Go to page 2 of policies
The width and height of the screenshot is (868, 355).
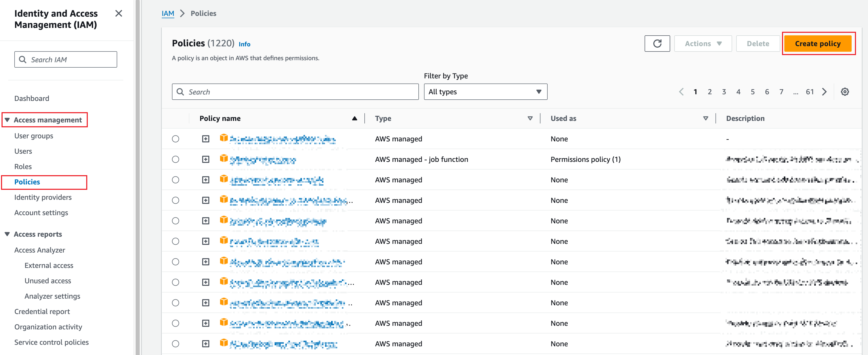(x=710, y=92)
